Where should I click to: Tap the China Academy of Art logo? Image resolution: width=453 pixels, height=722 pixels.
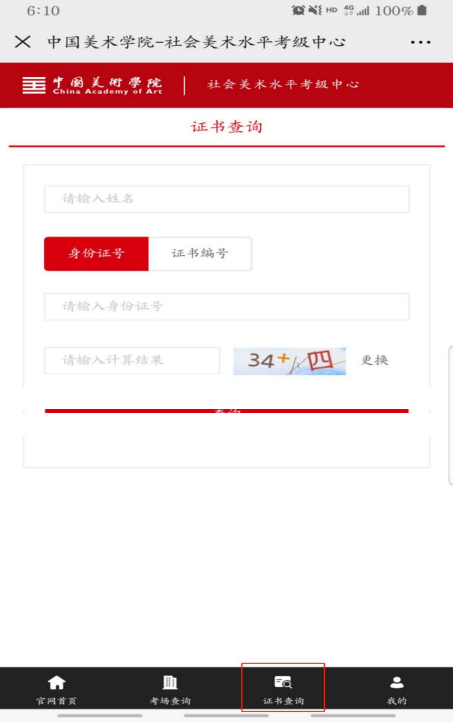[x=92, y=85]
